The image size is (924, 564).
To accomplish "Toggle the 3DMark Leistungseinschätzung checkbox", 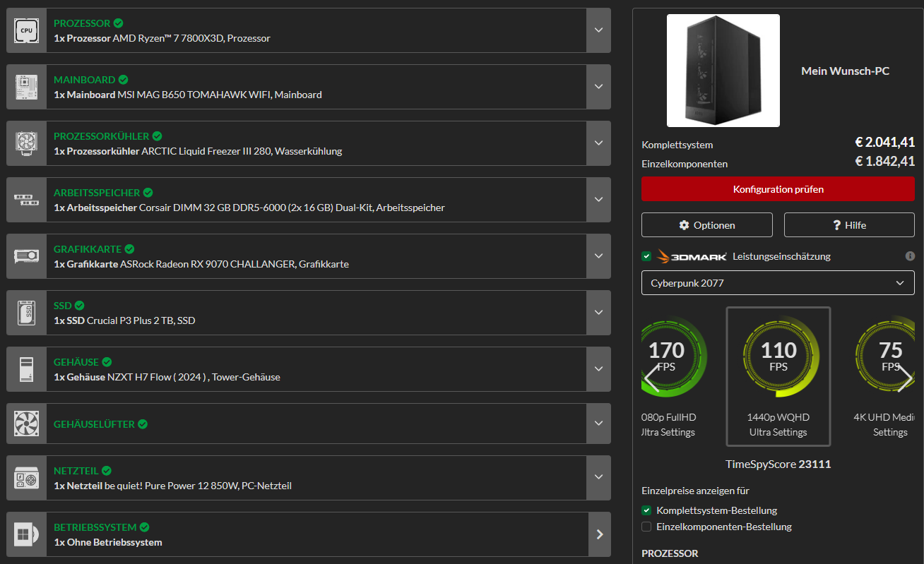I will point(646,256).
